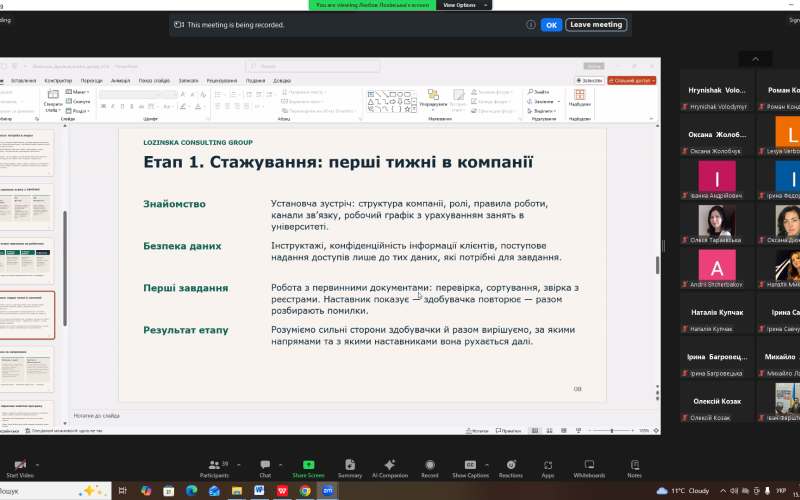The image size is (800, 500).
Task: Open Whiteboards in Zoom
Action: coord(589,469)
